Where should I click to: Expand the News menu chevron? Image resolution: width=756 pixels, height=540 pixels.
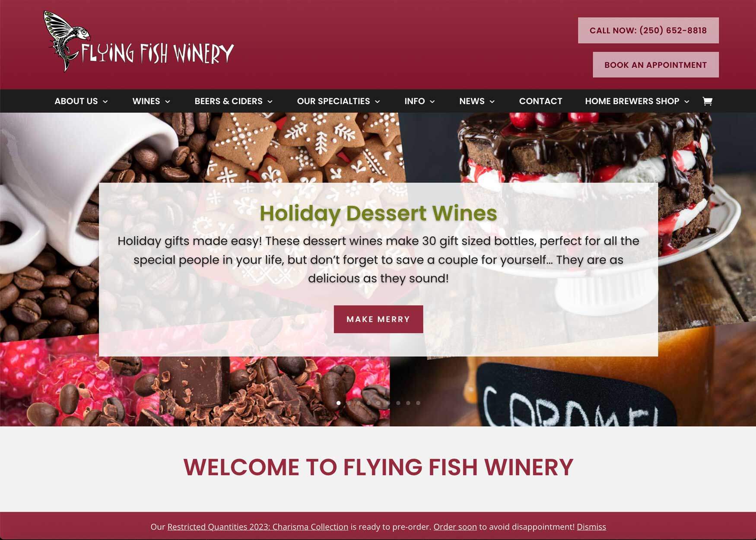click(x=492, y=102)
